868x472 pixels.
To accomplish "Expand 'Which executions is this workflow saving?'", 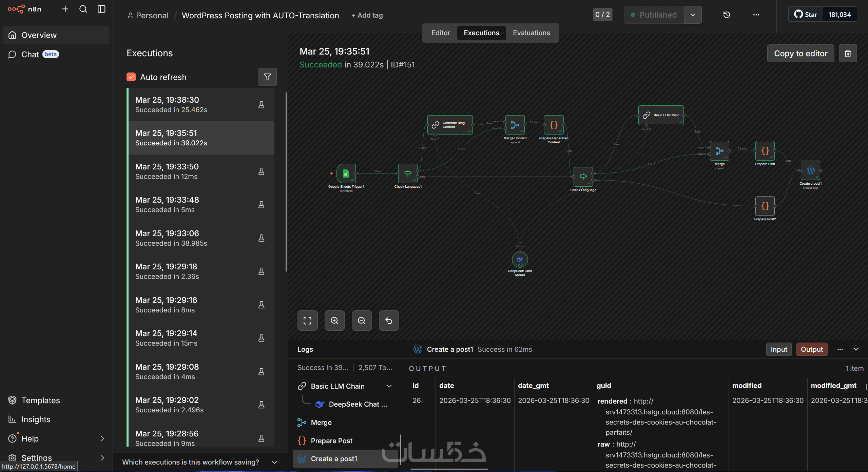I will [274, 462].
